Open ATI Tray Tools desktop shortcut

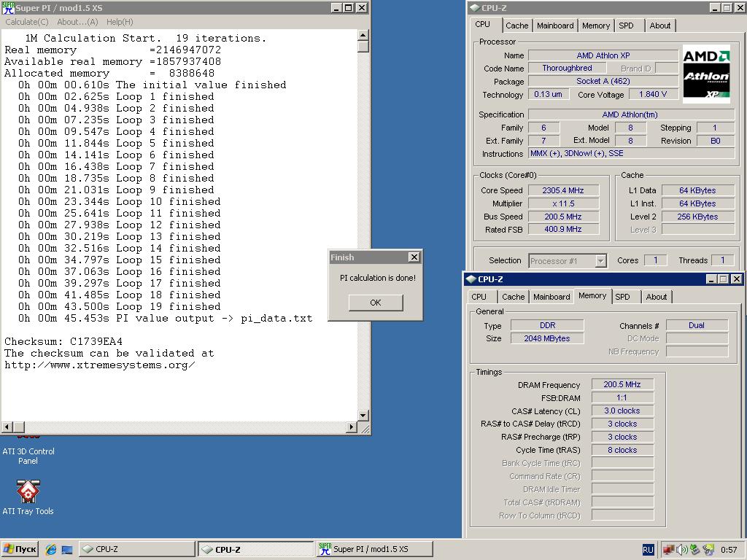pos(28,497)
